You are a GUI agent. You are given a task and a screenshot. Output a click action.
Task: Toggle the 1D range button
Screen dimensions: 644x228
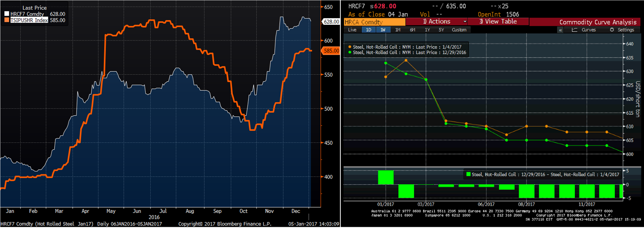coord(368,30)
